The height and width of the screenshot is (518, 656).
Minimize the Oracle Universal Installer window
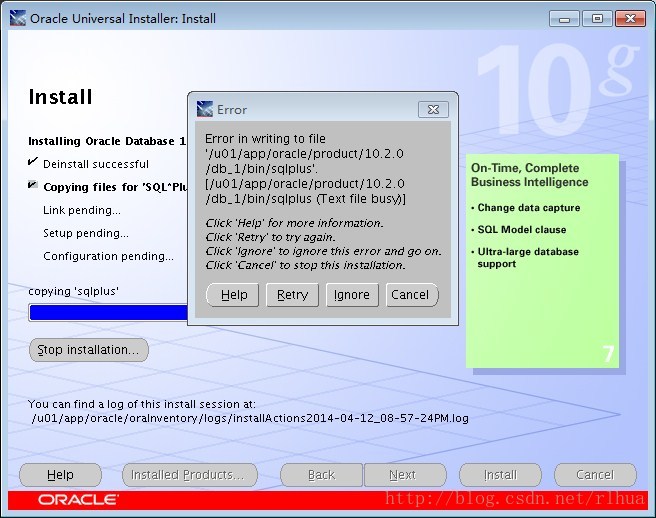pos(564,19)
